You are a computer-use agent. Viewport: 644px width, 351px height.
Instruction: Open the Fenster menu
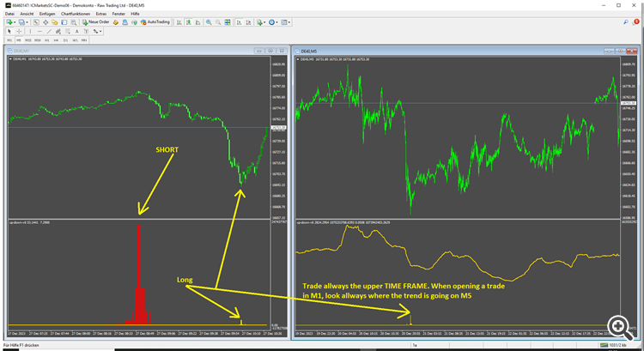[118, 14]
